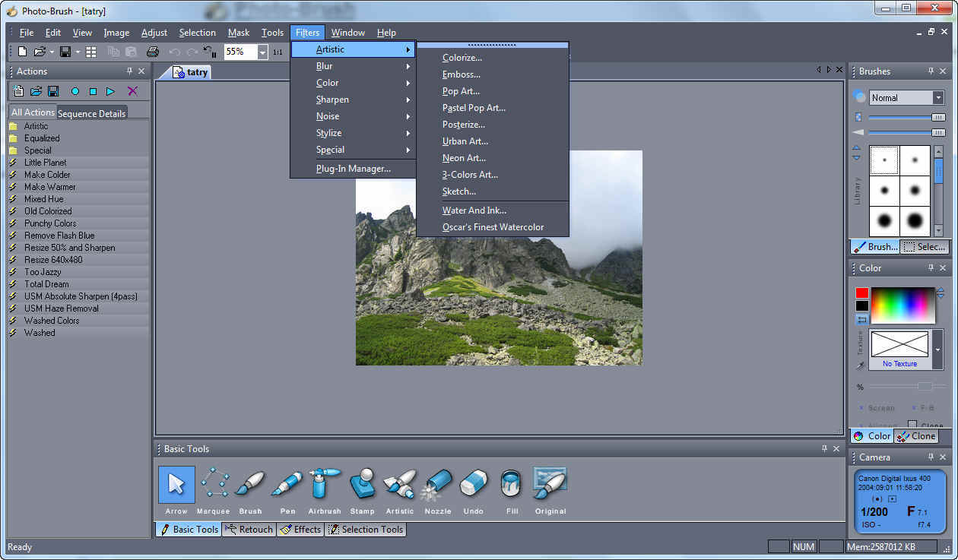Click the red Record action icon
958x560 pixels.
(x=75, y=91)
